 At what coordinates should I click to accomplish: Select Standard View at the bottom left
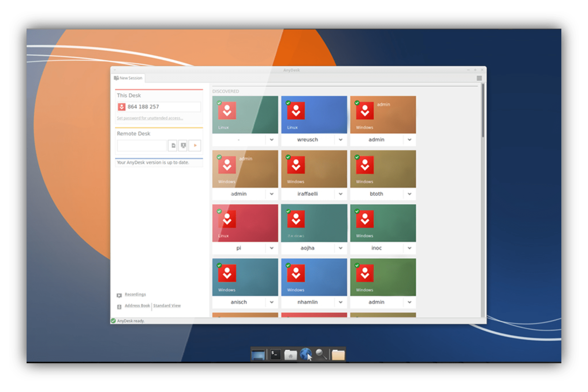[x=167, y=306]
